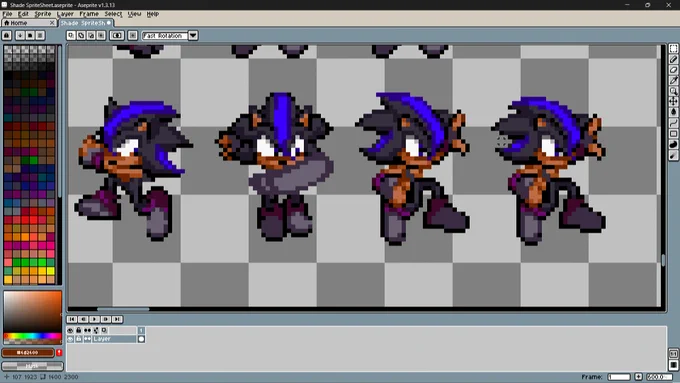Open the File menu
The width and height of the screenshot is (680, 383).
click(x=7, y=14)
